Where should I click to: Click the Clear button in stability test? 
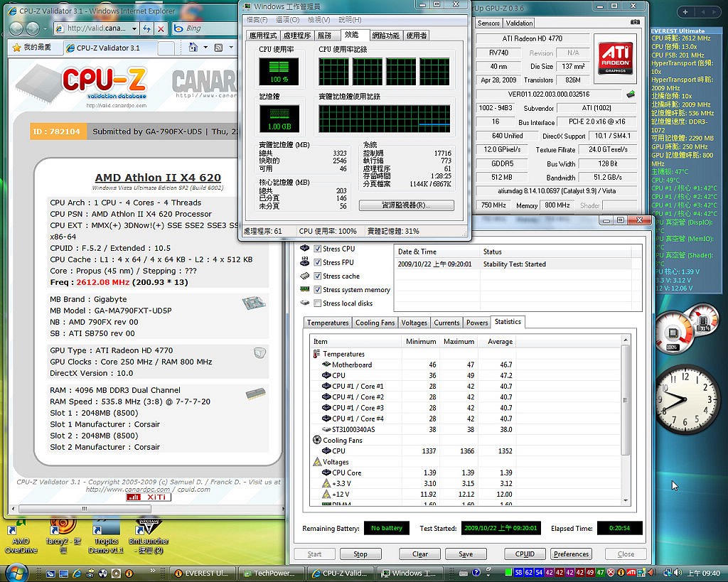click(419, 554)
